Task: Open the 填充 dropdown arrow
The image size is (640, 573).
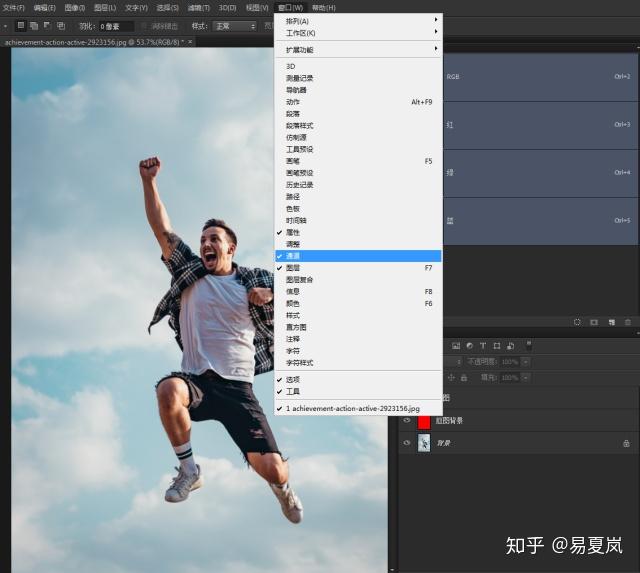Action: 525,378
